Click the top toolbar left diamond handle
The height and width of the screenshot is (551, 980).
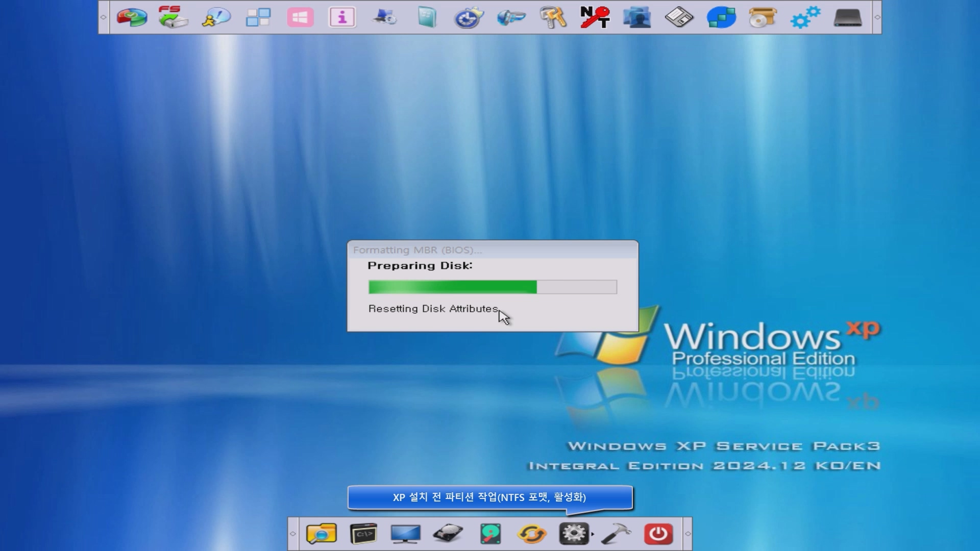(x=103, y=17)
